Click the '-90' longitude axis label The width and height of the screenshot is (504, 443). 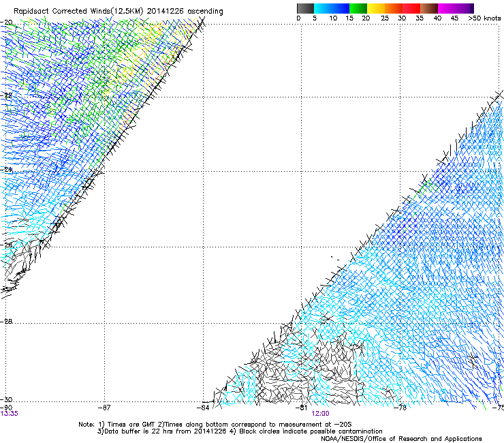tap(6, 408)
